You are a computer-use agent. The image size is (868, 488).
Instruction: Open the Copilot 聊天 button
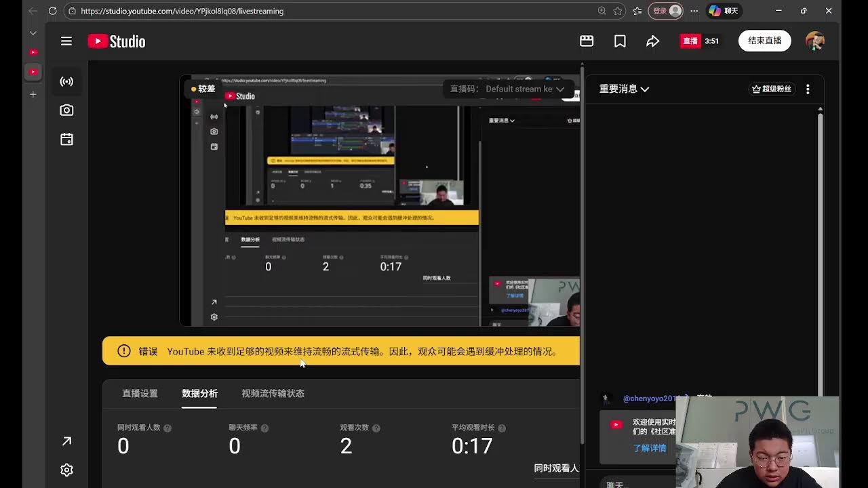tap(723, 11)
